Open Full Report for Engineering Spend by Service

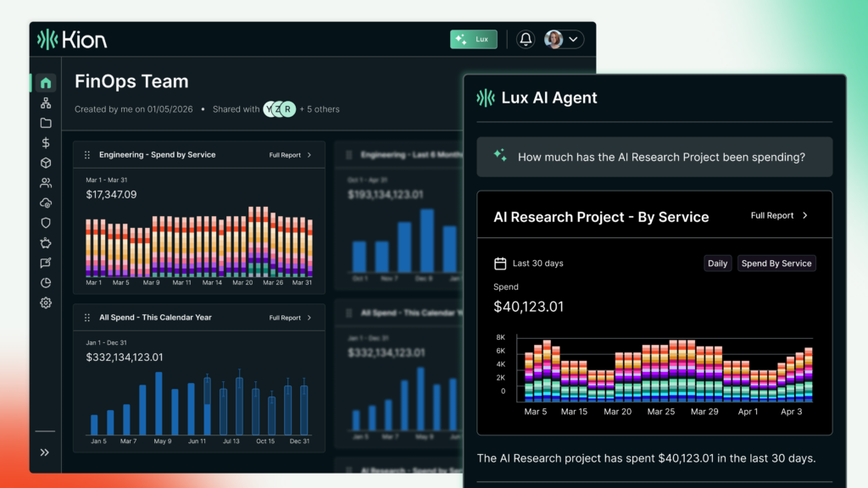pos(291,155)
